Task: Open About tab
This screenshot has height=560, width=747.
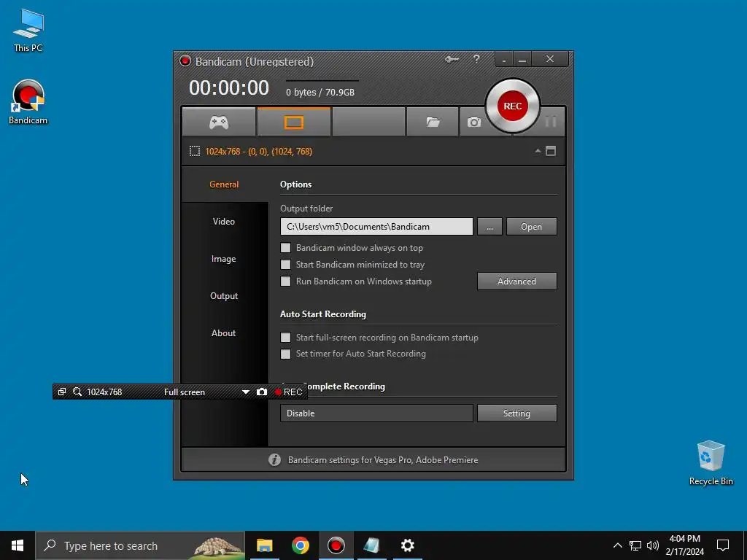Action: coord(224,332)
